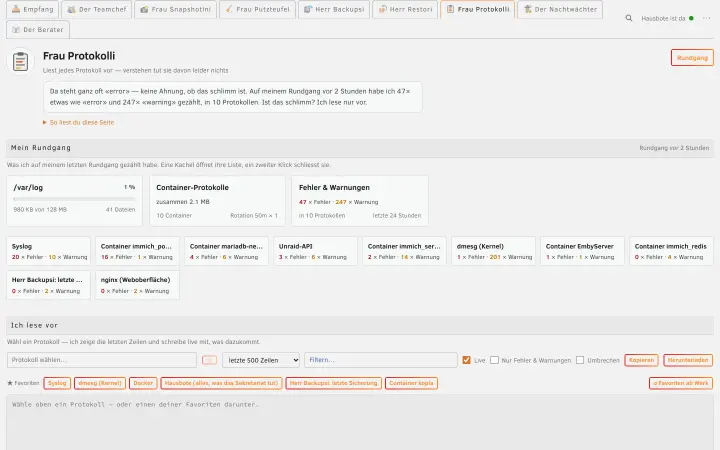Expand 'So liest du diese Seite'
The image size is (720, 450).
pyautogui.click(x=79, y=123)
